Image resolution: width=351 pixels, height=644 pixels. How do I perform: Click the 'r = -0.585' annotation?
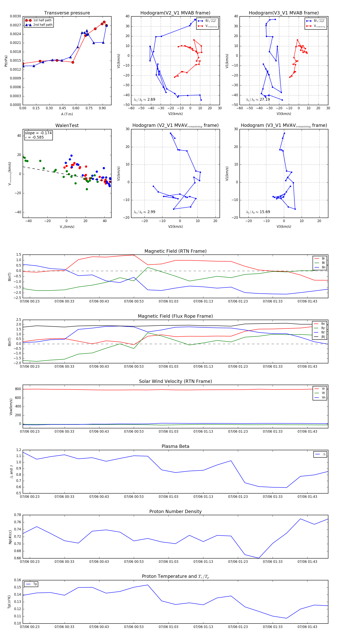tap(34, 137)
